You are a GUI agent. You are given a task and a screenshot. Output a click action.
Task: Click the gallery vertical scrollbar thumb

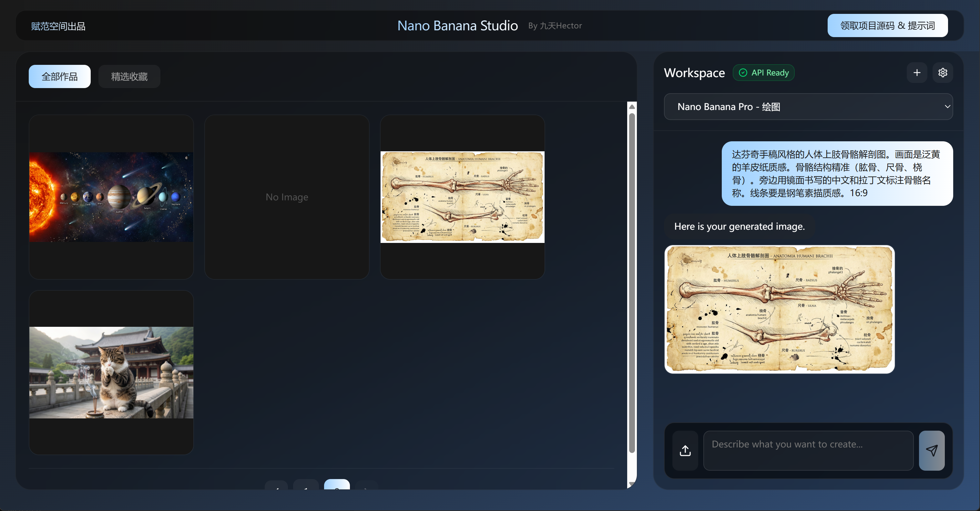pos(631,283)
